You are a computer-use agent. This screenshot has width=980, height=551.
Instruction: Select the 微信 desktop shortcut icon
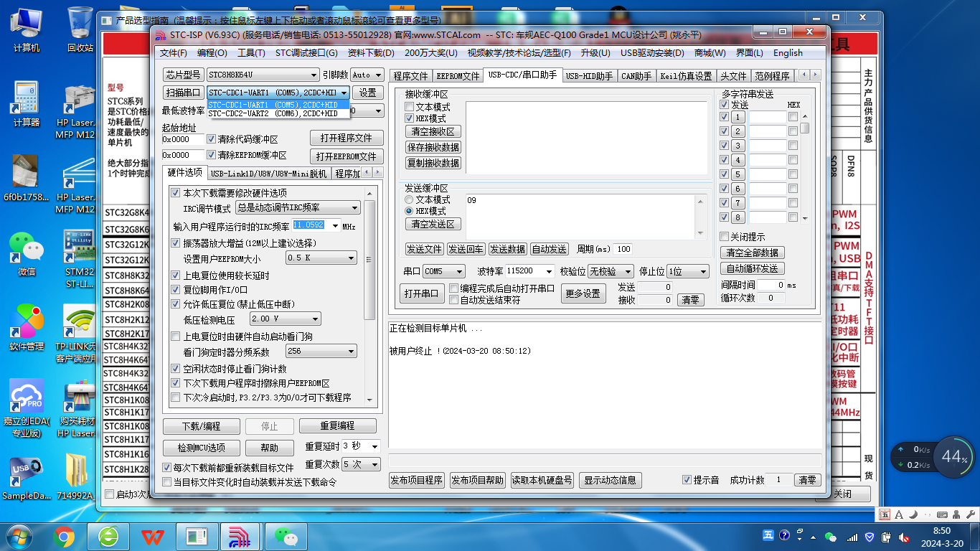(x=27, y=253)
